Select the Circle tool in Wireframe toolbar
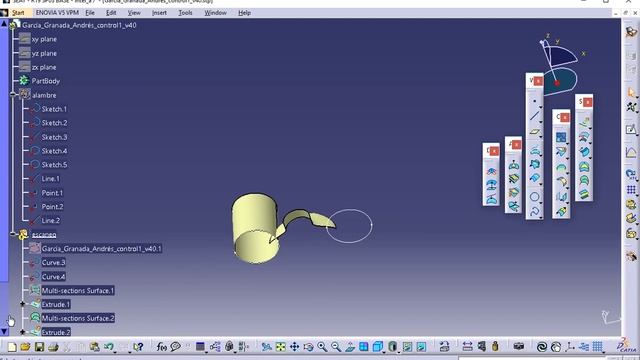640x360 pixels. (534, 197)
